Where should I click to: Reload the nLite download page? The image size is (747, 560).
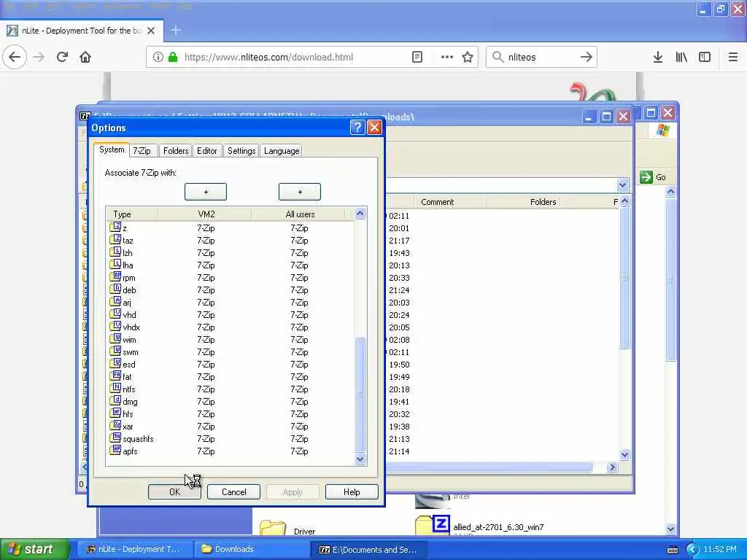coord(62,57)
